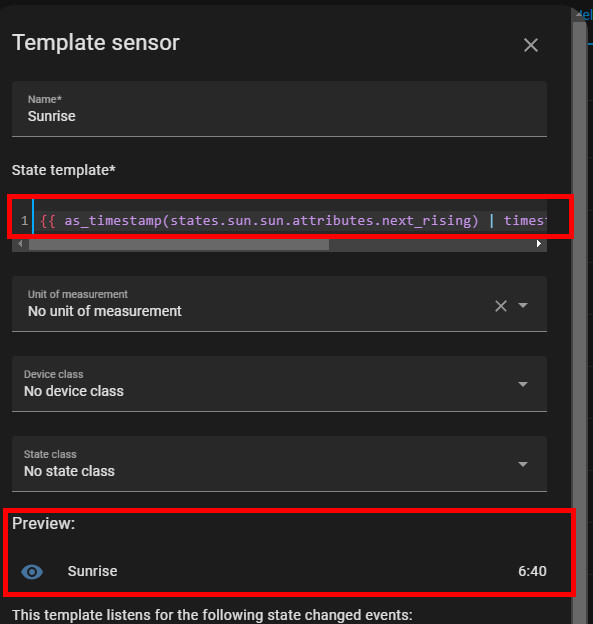Click the empty horizontal scrollbar track area
Viewport: 593px width, 624px height.
(x=431, y=245)
